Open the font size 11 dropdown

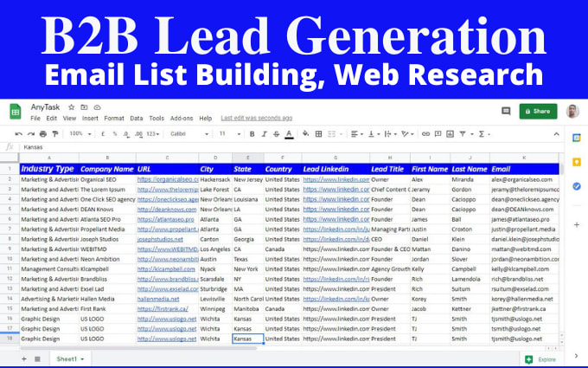pyautogui.click(x=230, y=134)
